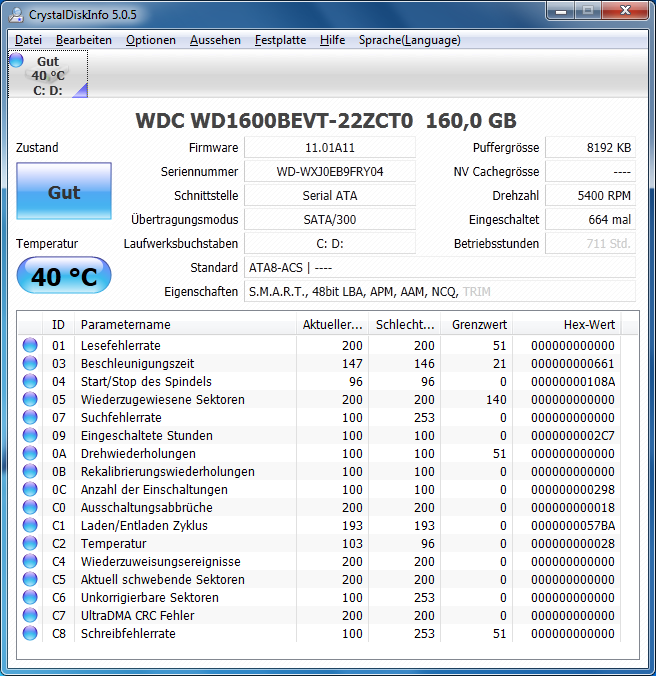Open the Aussehen menu
656x676 pixels.
tap(215, 40)
